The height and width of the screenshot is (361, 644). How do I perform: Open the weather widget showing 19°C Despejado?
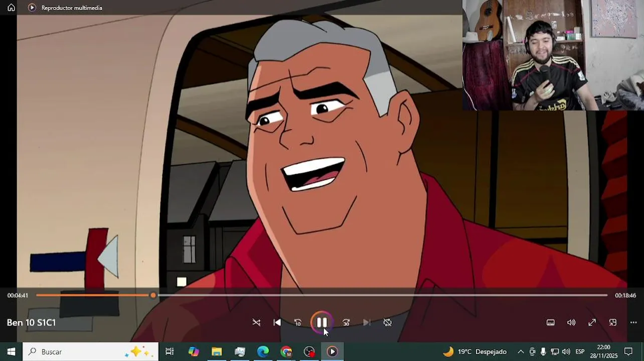(474, 351)
